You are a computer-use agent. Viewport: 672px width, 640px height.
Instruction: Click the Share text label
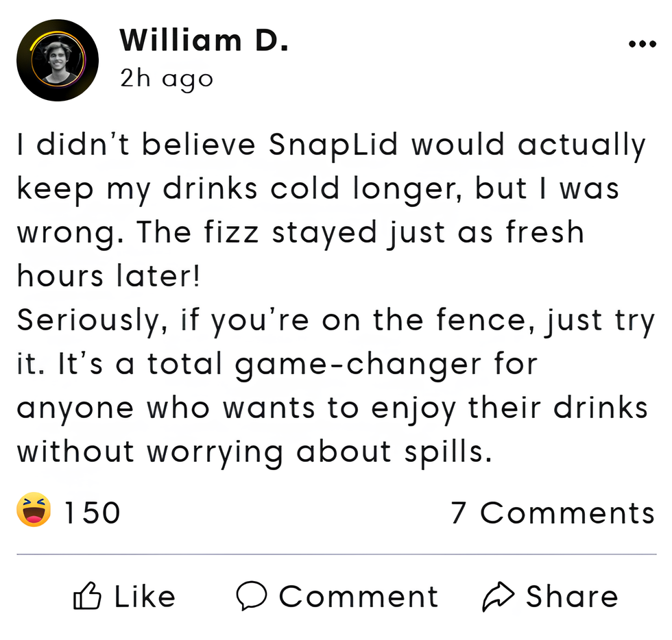coord(572,597)
